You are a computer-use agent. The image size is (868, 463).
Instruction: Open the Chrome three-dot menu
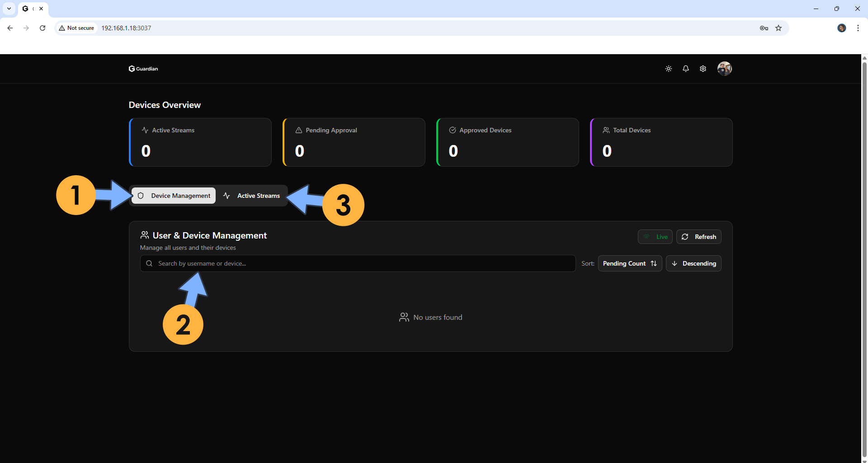[x=858, y=28]
